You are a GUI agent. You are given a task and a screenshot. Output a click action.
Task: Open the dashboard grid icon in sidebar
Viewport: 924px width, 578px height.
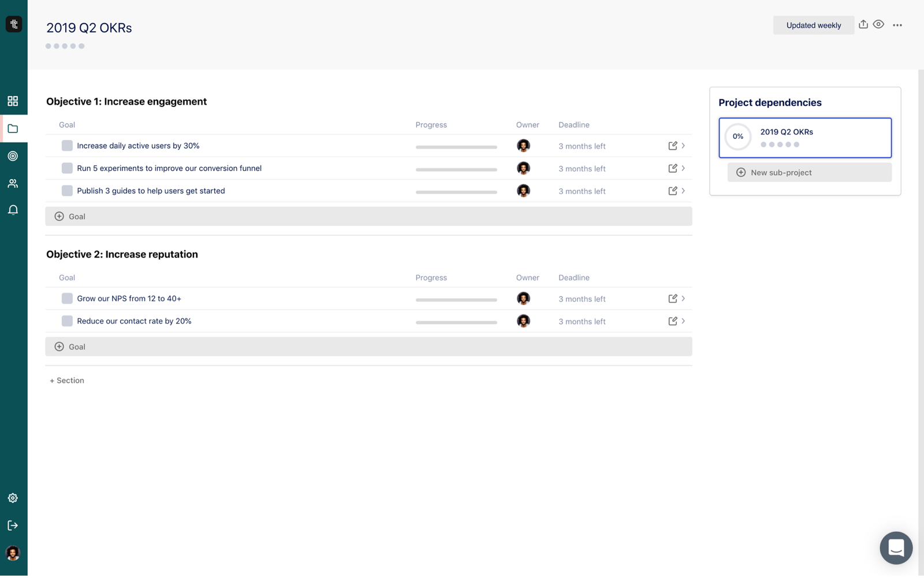coord(13,101)
